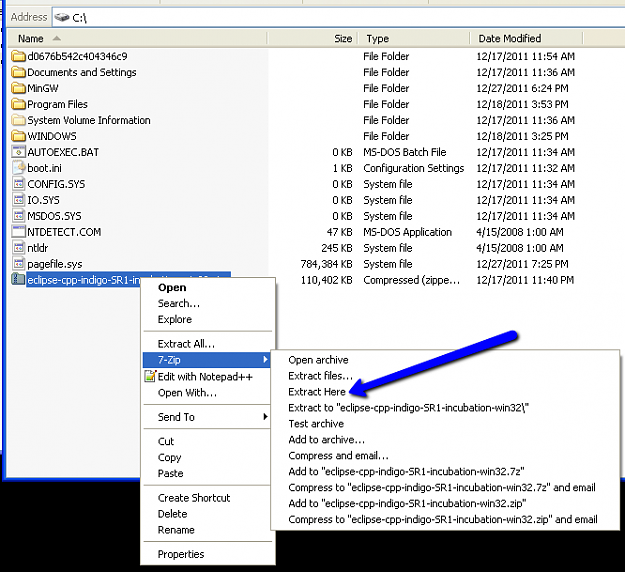
Task: Choose Explore from the context menu
Action: (208, 319)
